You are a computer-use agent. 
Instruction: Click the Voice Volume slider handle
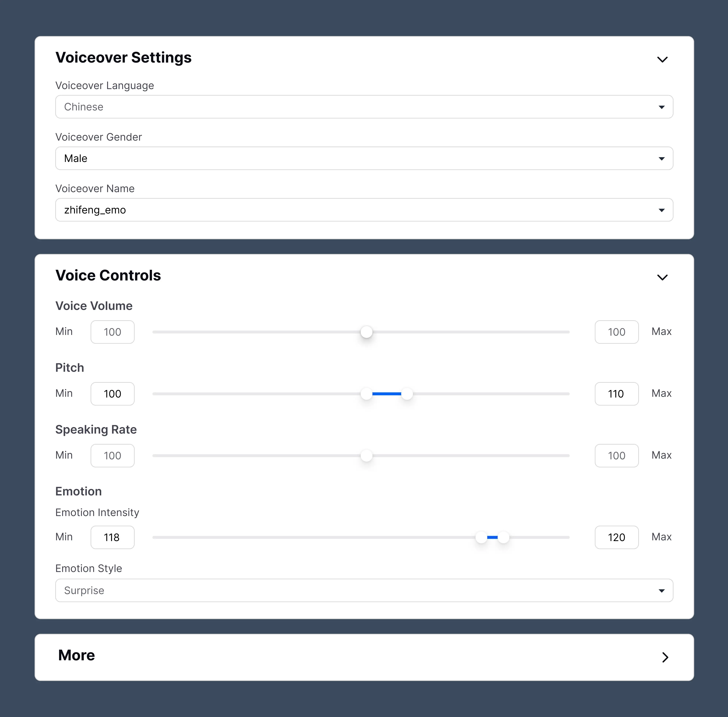click(x=366, y=332)
